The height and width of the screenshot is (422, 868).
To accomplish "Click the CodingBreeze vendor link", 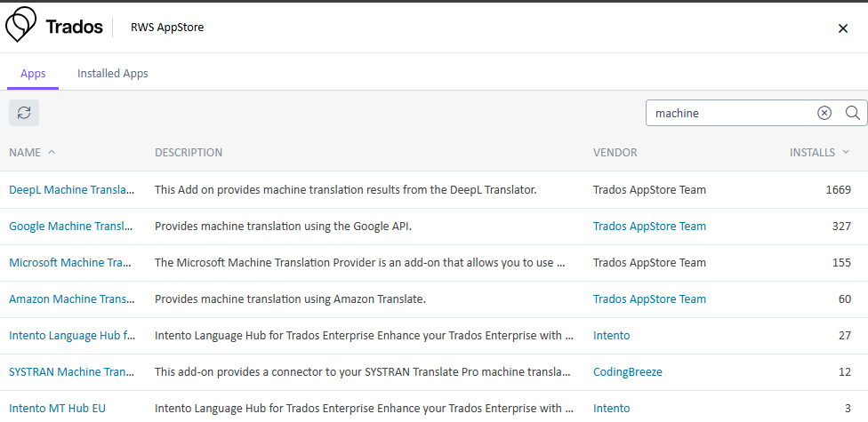I will tap(627, 371).
